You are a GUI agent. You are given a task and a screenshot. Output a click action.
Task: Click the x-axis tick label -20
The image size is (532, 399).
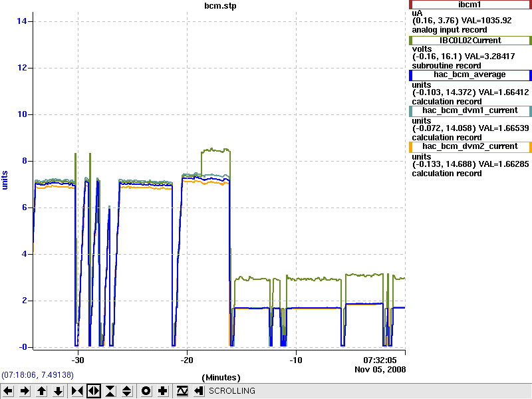pyautogui.click(x=187, y=360)
